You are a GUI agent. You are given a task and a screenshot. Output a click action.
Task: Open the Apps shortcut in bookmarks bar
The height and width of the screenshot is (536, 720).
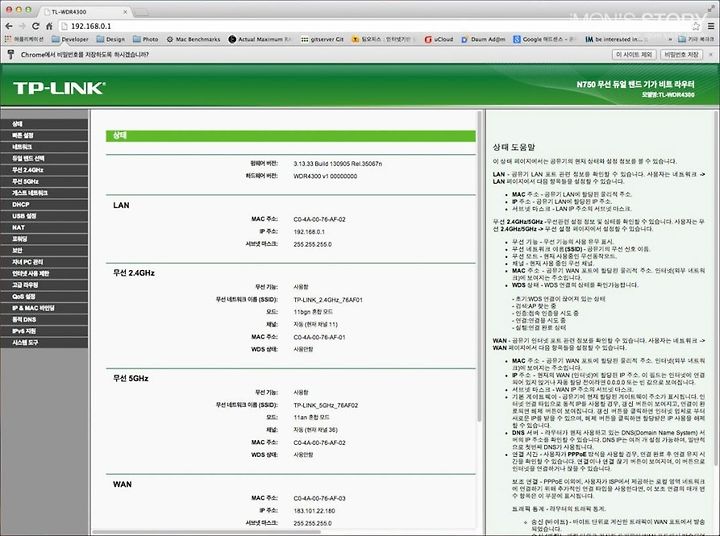(24, 39)
